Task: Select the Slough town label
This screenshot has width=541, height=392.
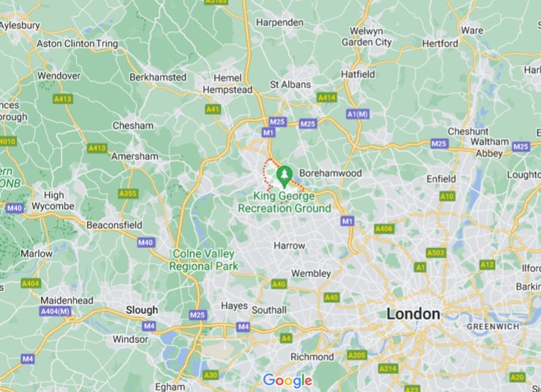Action: tap(142, 310)
